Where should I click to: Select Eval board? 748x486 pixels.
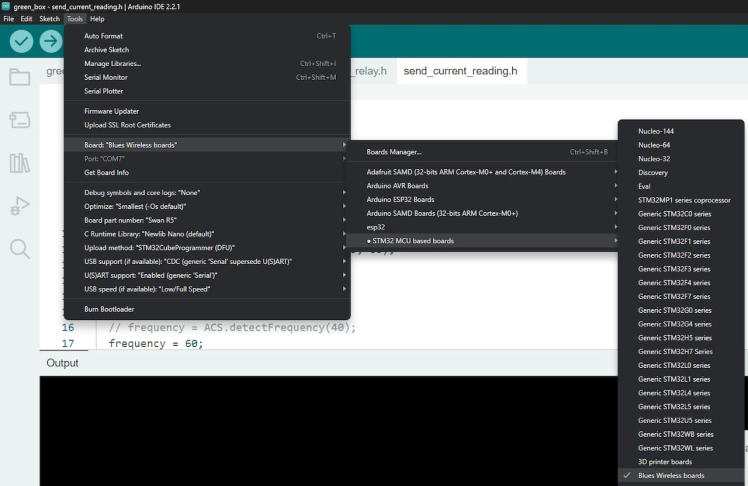click(x=681, y=186)
